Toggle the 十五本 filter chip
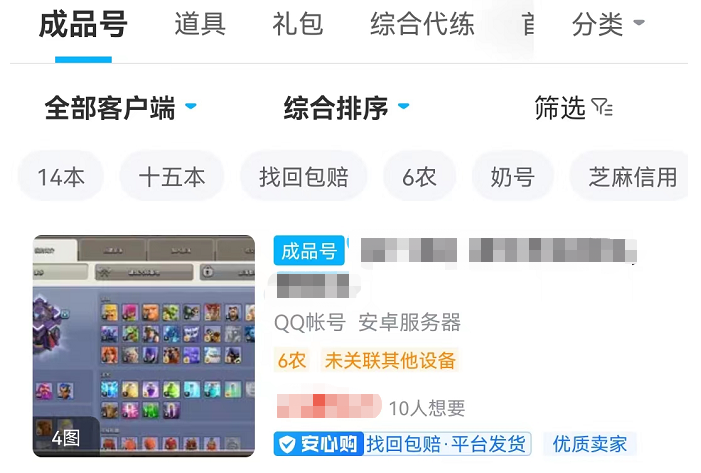701x473 pixels. click(172, 177)
